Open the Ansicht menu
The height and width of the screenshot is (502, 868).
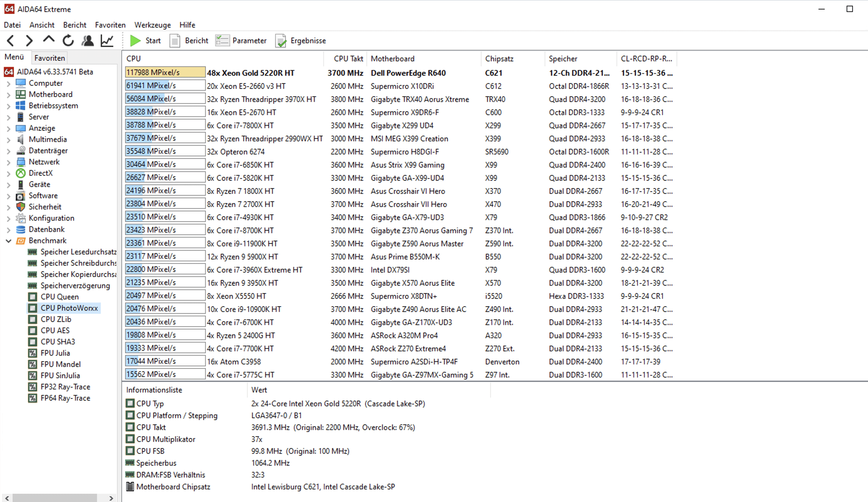[x=42, y=25]
